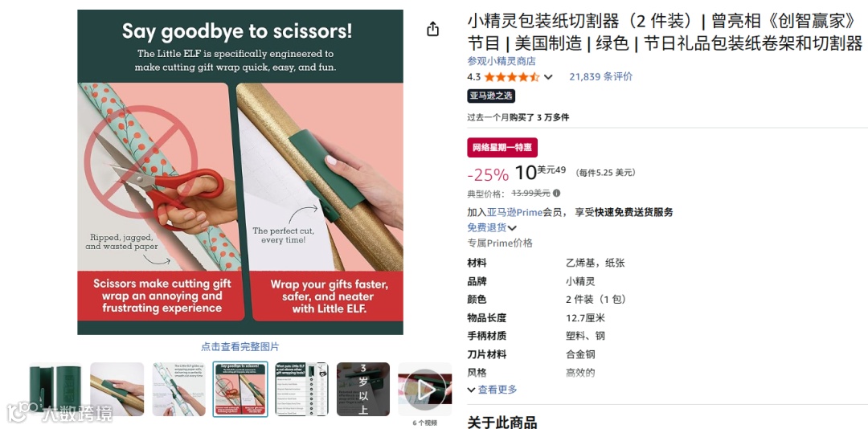The width and height of the screenshot is (868, 429).
Task: Click the star rating icons
Action: pos(511,77)
